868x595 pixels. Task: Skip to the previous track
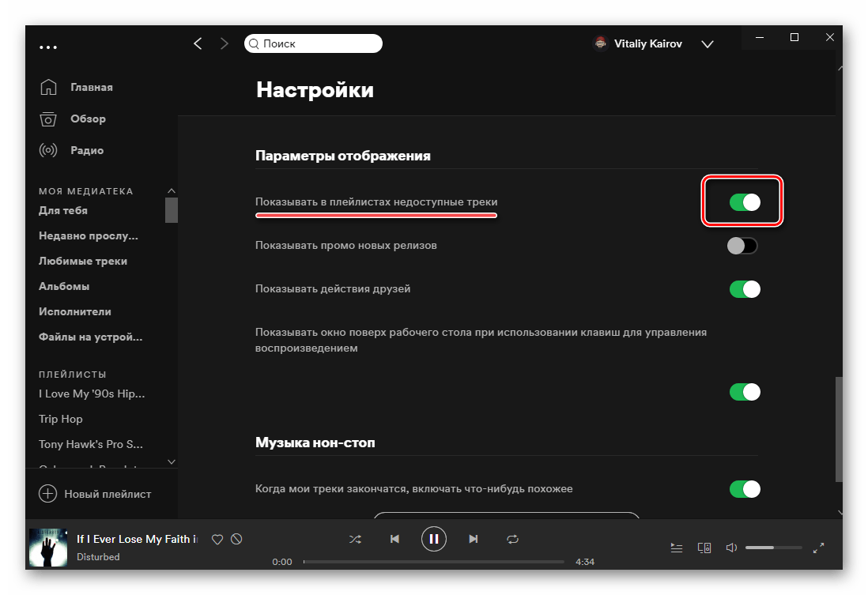394,539
